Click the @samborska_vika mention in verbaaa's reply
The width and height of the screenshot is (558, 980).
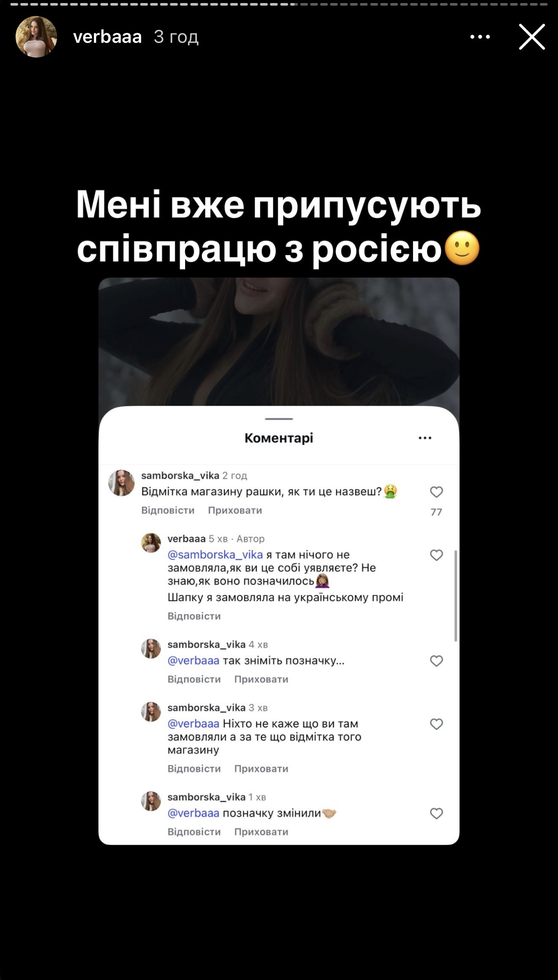(215, 555)
